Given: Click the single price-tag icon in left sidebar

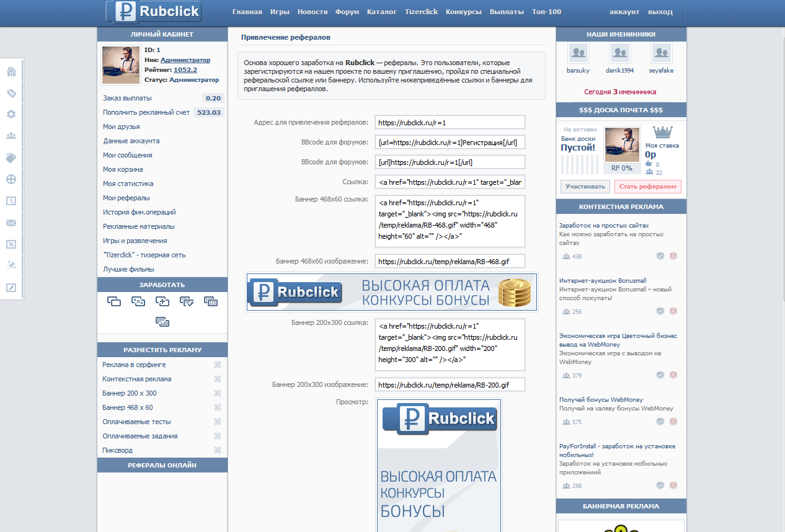Looking at the screenshot, I should [11, 94].
